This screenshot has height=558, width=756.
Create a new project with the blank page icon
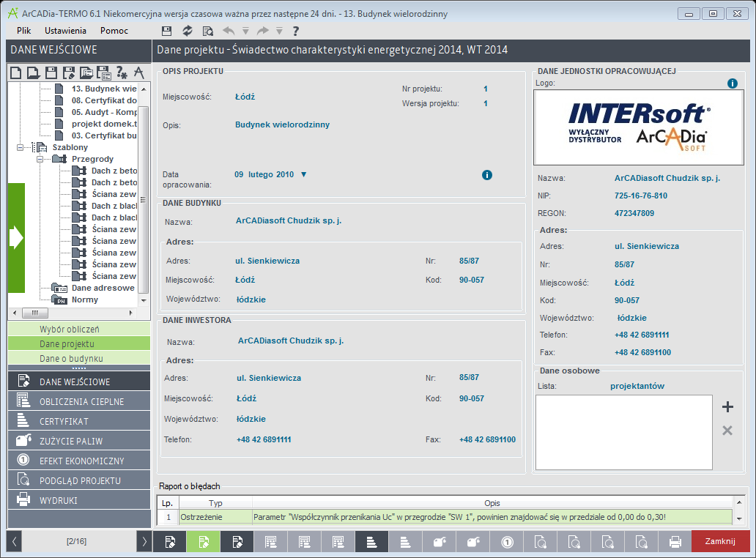coord(16,72)
